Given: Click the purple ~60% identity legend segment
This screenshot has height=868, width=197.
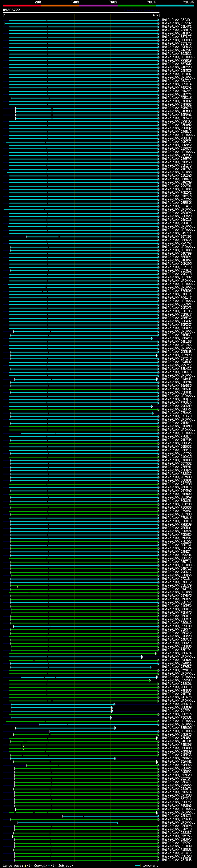Looking at the screenshot, I should click(99, 6).
